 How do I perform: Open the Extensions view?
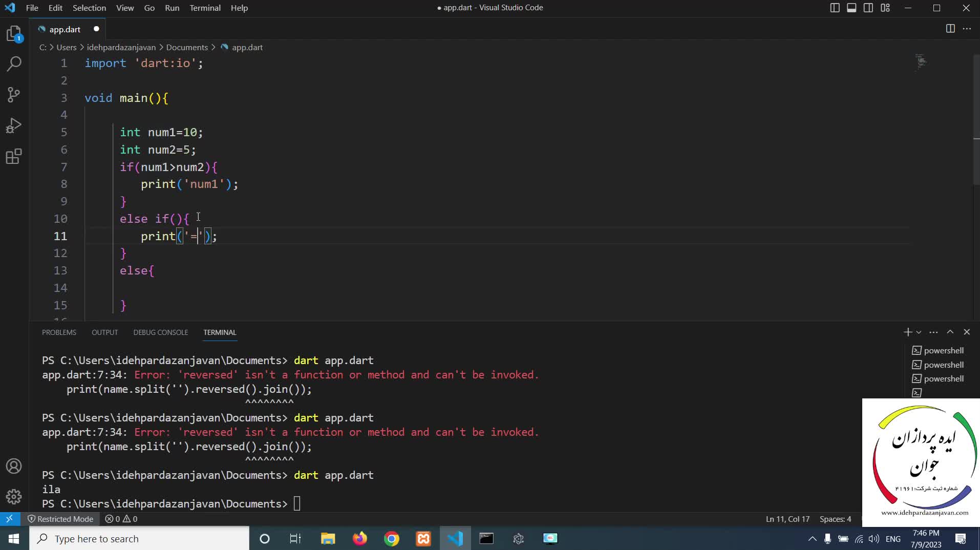pos(14,156)
